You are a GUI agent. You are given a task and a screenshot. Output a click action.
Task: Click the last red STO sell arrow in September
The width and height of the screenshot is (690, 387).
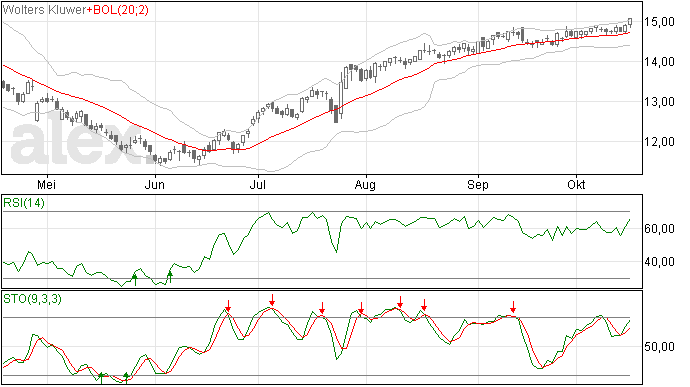click(x=513, y=307)
